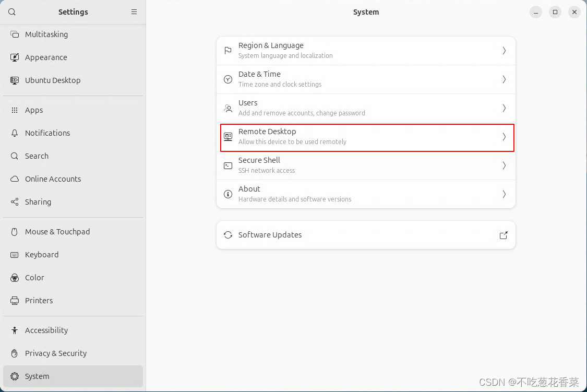The width and height of the screenshot is (587, 392).
Task: Expand Date & Time chevron arrow
Action: click(x=504, y=79)
